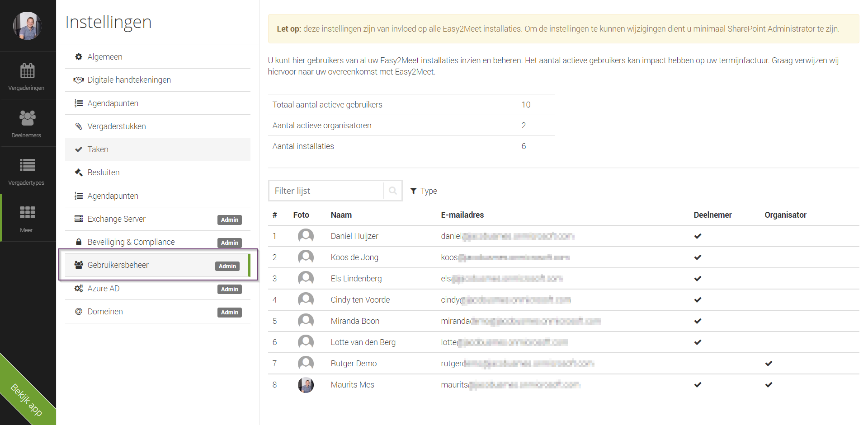Sort by the Naam column header
The image size is (868, 425).
[341, 215]
